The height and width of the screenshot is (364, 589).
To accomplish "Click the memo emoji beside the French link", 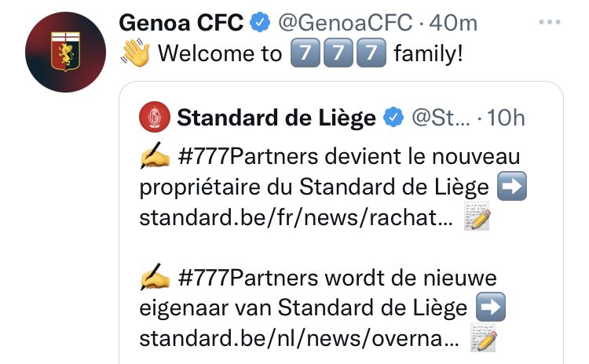I will (x=477, y=216).
